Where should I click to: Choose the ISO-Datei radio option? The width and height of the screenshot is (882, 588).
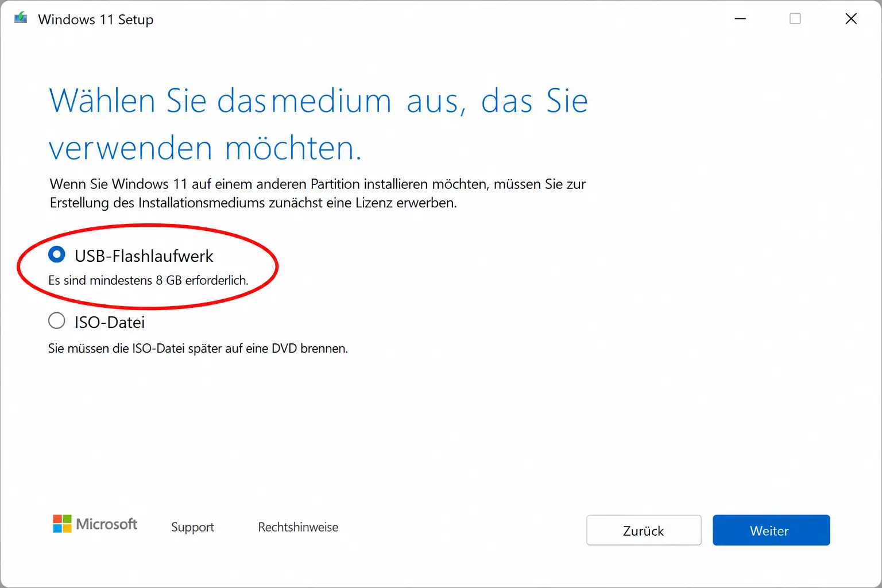pyautogui.click(x=56, y=320)
